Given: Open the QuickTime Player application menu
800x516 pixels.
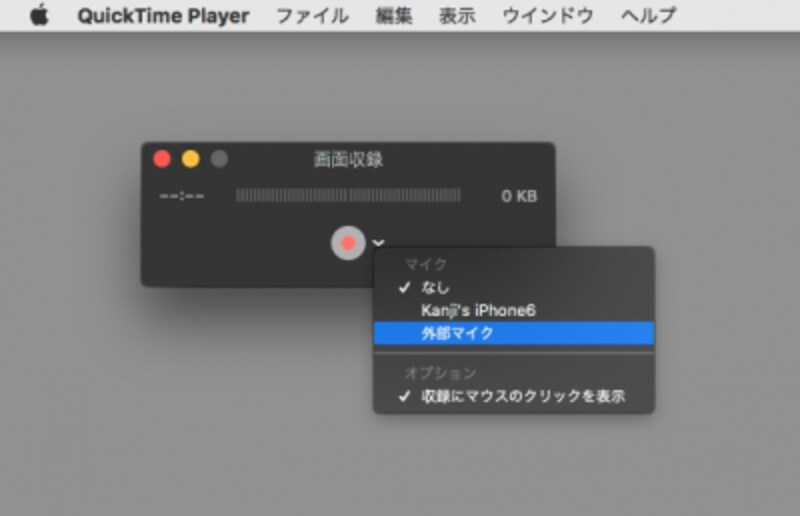Looking at the screenshot, I should click(x=163, y=16).
